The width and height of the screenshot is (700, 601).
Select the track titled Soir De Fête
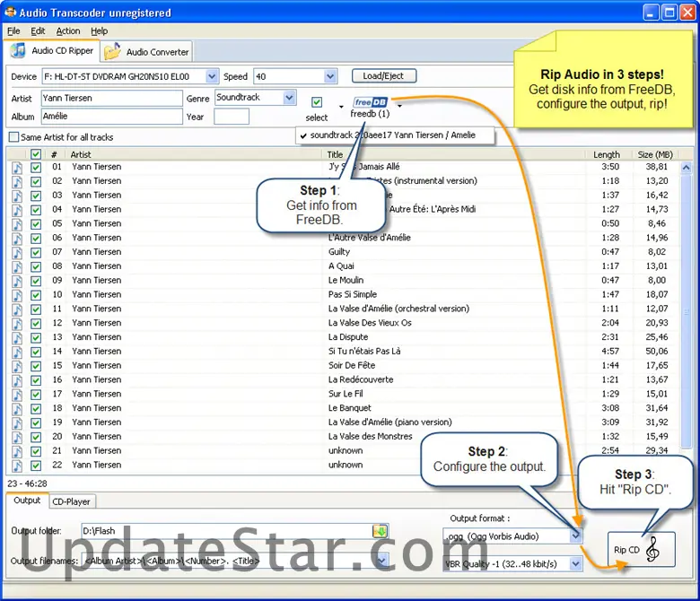pos(352,365)
